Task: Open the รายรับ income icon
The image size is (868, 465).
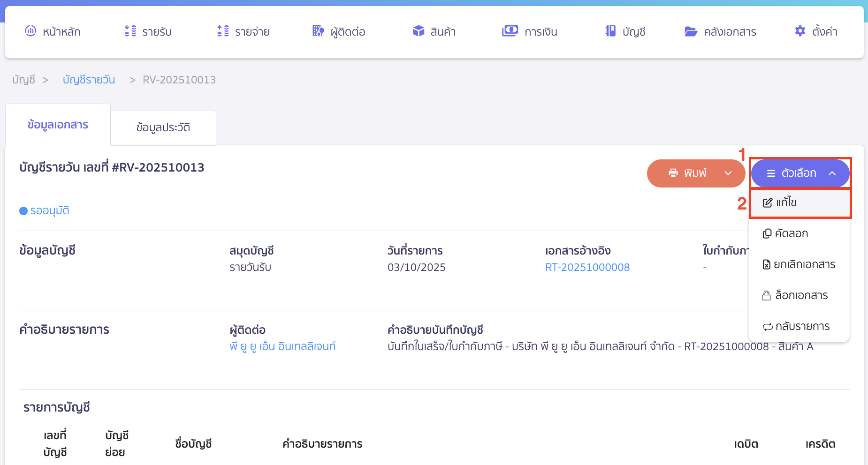Action: pyautogui.click(x=130, y=31)
